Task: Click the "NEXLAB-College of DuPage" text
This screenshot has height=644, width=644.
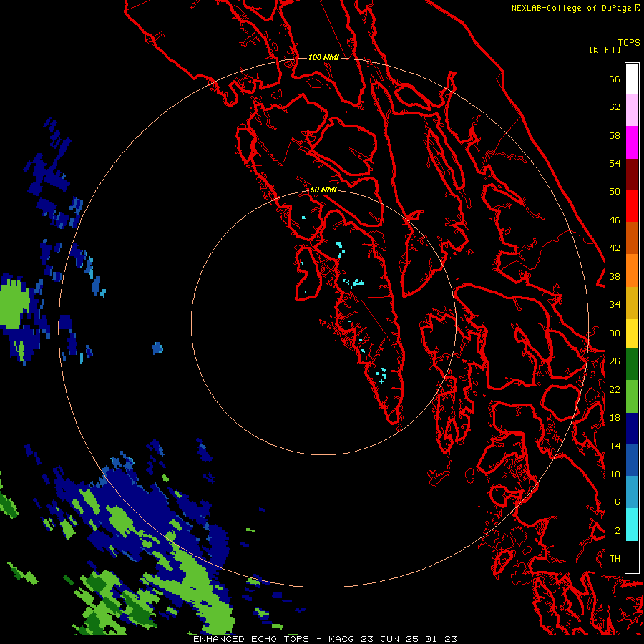Action: pyautogui.click(x=572, y=8)
